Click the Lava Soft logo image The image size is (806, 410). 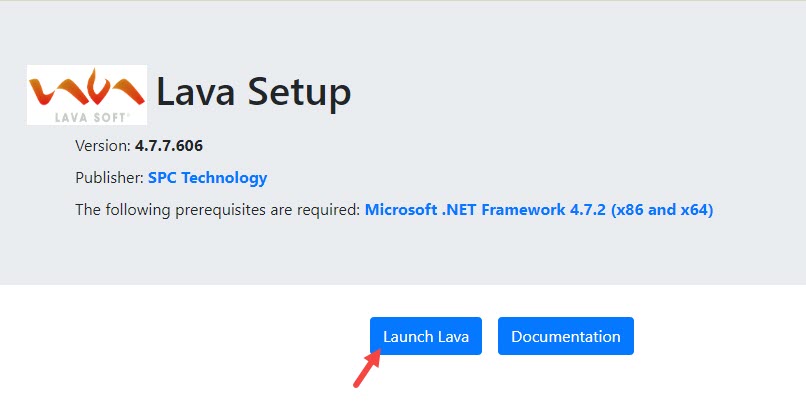87,95
